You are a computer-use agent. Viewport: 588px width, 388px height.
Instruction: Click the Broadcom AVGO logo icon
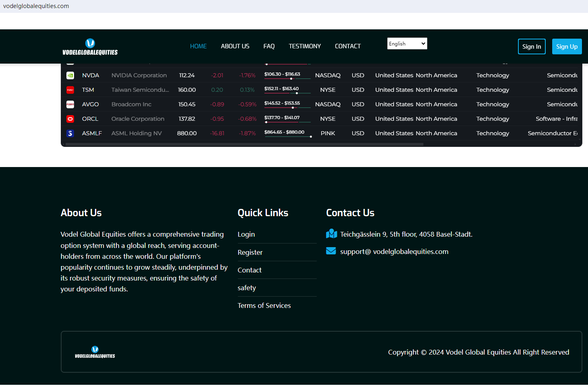[70, 104]
